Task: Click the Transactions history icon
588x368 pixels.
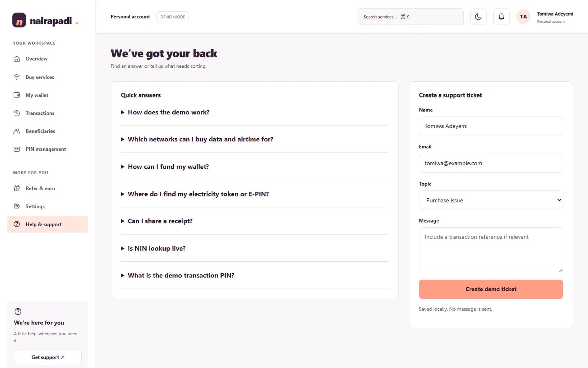Action: (17, 113)
